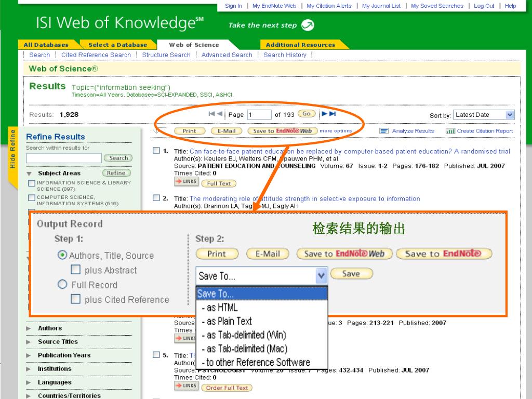Open the Additional Resources tab

point(301,45)
